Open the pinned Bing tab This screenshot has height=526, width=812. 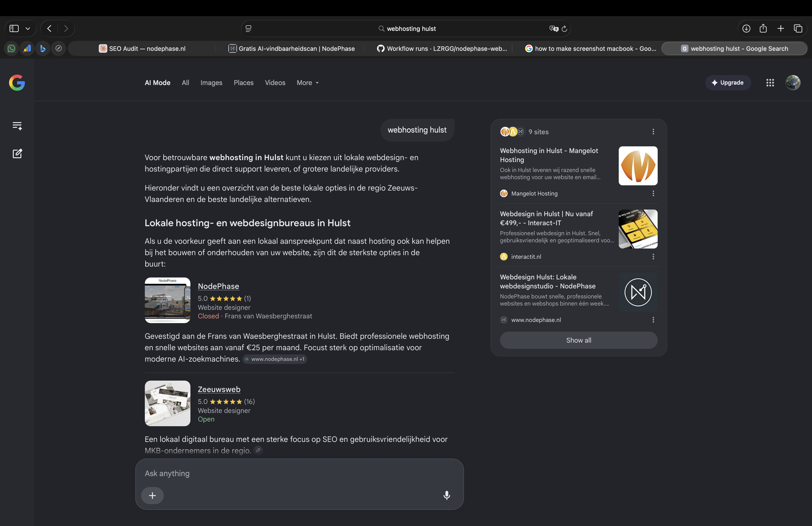43,48
